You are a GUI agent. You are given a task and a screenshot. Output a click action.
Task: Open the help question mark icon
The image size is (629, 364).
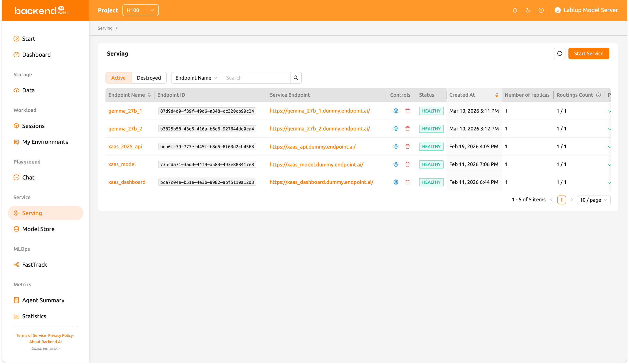[x=541, y=10]
